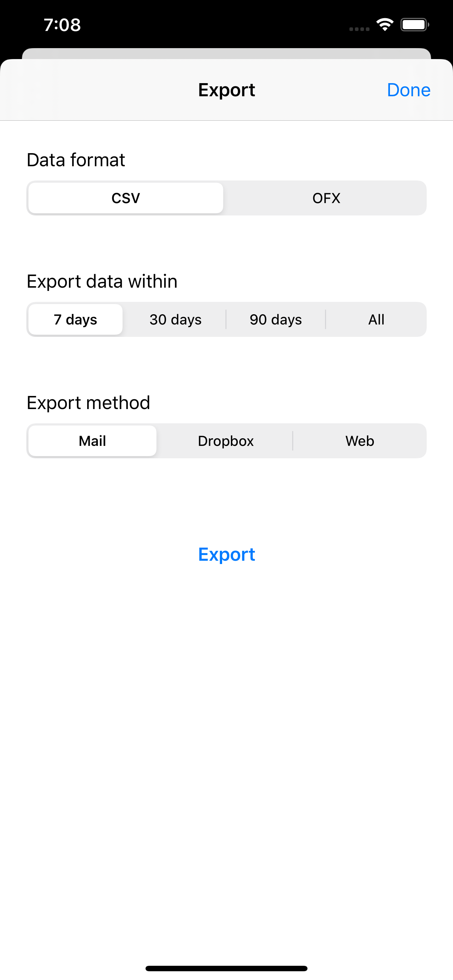
Task: Pick the 90 days option
Action: (x=275, y=320)
